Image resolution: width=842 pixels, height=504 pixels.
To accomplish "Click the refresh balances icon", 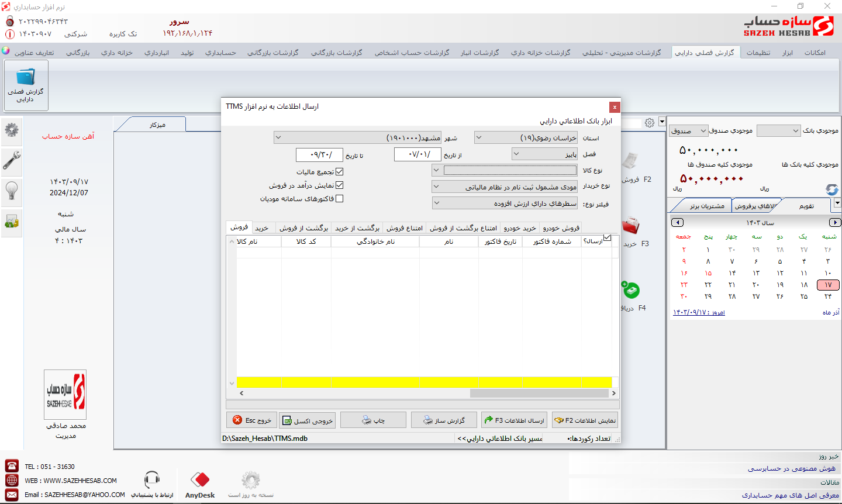I will pyautogui.click(x=831, y=189).
